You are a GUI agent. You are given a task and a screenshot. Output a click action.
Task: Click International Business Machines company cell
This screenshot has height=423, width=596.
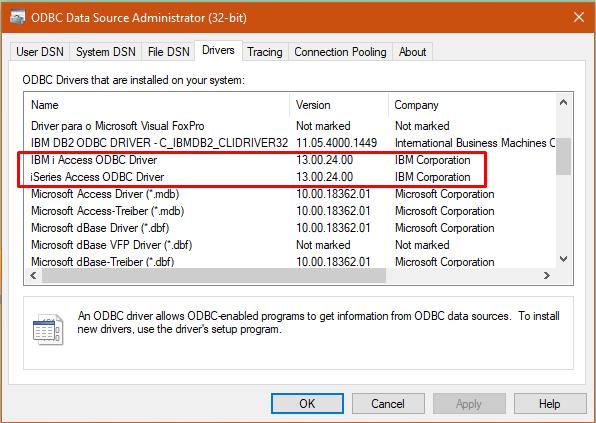click(475, 143)
